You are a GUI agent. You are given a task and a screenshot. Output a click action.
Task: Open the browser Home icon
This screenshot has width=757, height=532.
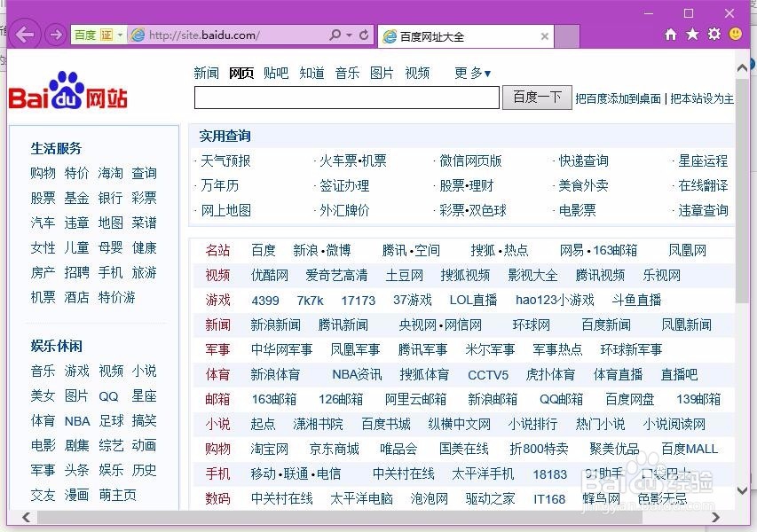tap(671, 35)
